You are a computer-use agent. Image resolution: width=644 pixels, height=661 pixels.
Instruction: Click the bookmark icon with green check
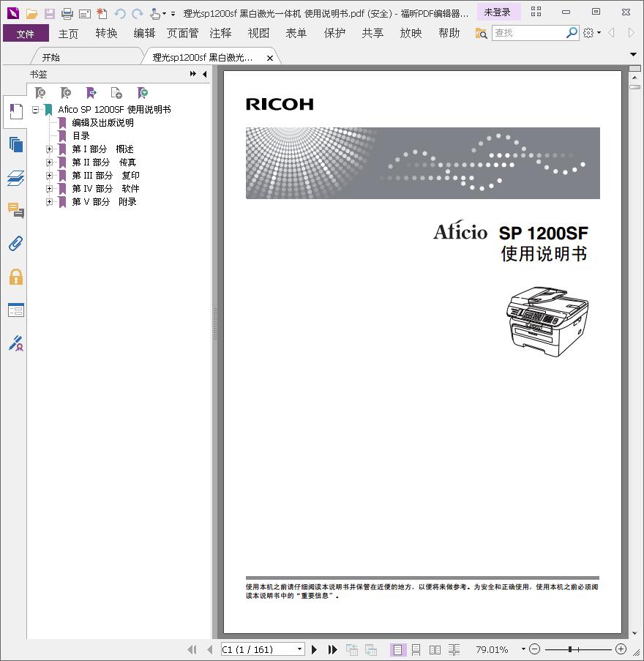tap(143, 93)
